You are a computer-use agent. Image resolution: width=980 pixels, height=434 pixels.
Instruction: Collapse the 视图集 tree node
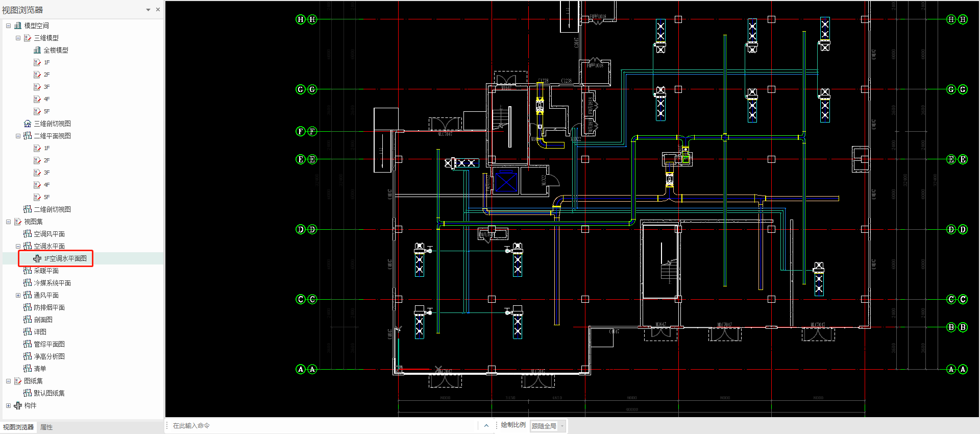(x=8, y=222)
